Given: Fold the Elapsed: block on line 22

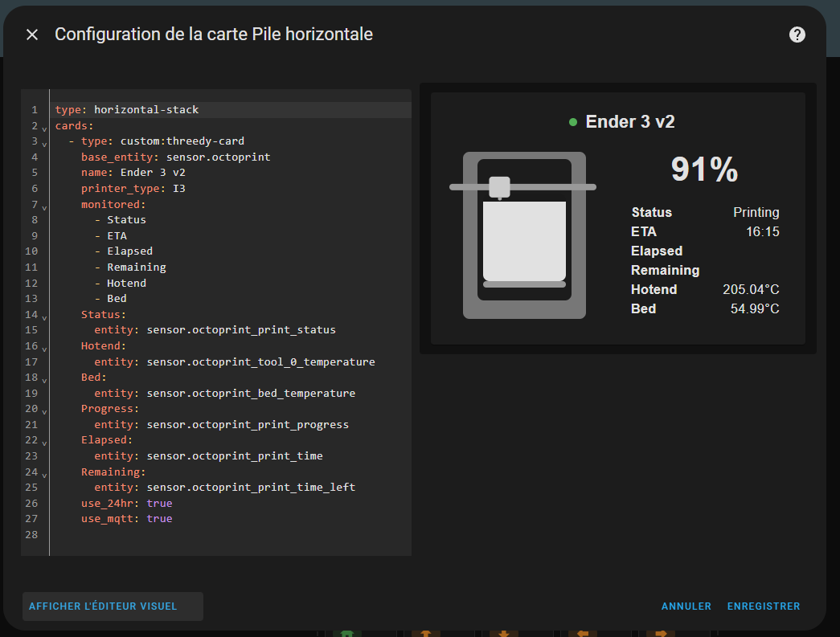Looking at the screenshot, I should [44, 443].
